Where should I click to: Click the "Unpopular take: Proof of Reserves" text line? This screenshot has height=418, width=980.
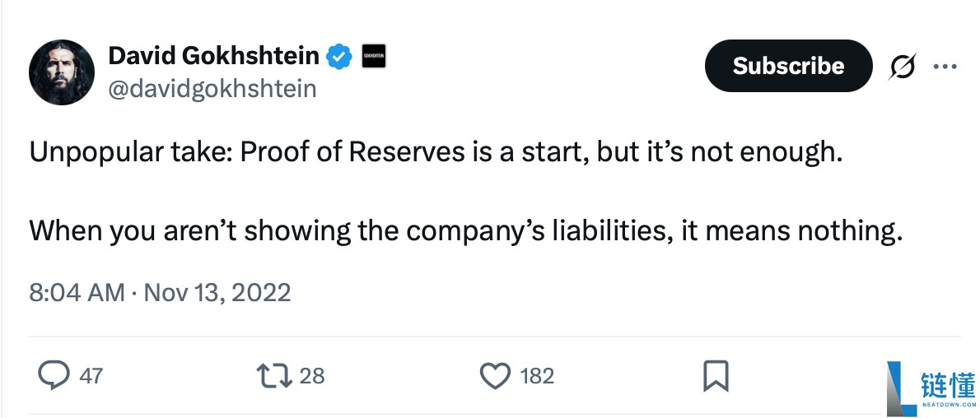(437, 154)
